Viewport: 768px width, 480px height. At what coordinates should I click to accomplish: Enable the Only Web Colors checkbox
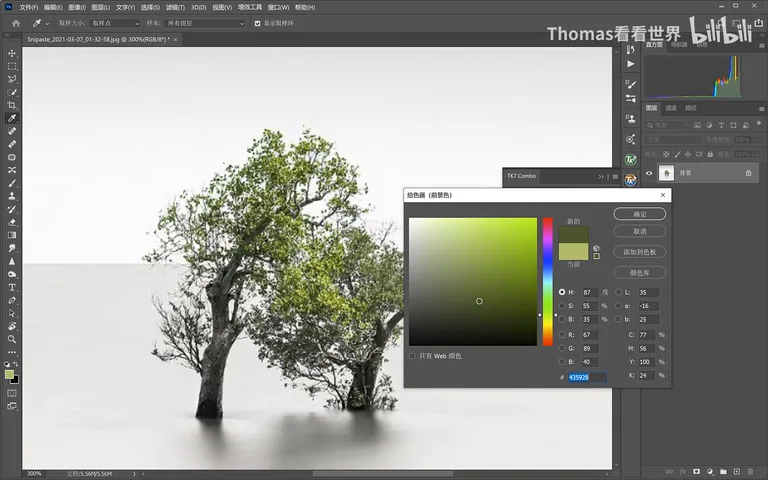[412, 356]
